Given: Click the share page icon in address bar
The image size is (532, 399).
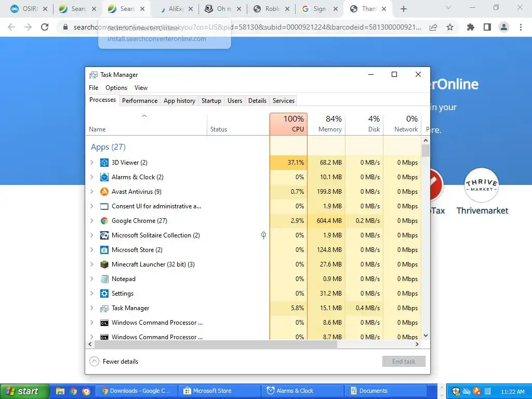Looking at the screenshot, I should pyautogui.click(x=433, y=28).
